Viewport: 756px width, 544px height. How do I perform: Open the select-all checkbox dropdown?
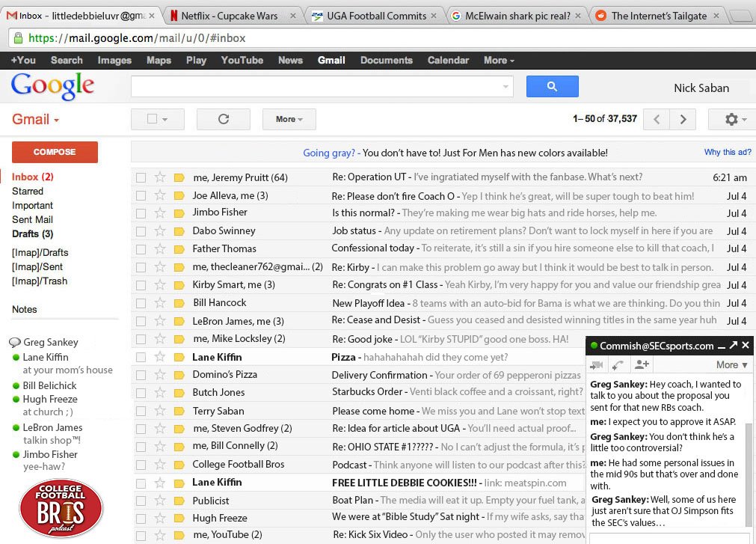coord(165,119)
